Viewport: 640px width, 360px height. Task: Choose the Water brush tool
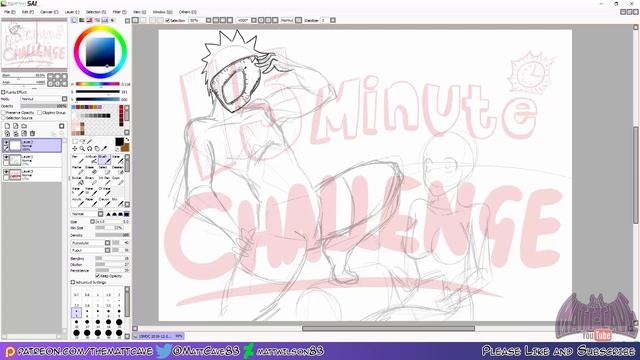coord(117,160)
